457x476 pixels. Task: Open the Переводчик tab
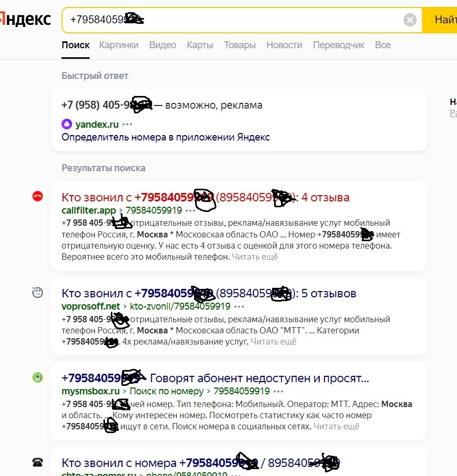(338, 45)
